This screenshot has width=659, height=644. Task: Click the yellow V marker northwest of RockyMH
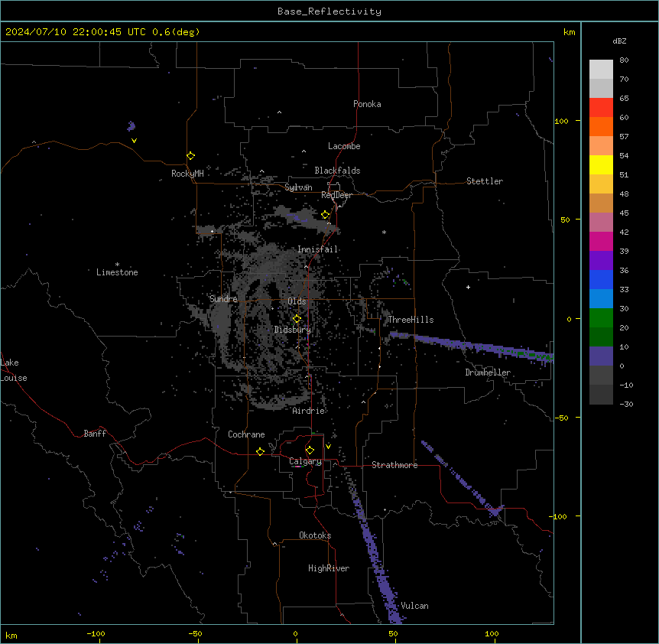(134, 141)
